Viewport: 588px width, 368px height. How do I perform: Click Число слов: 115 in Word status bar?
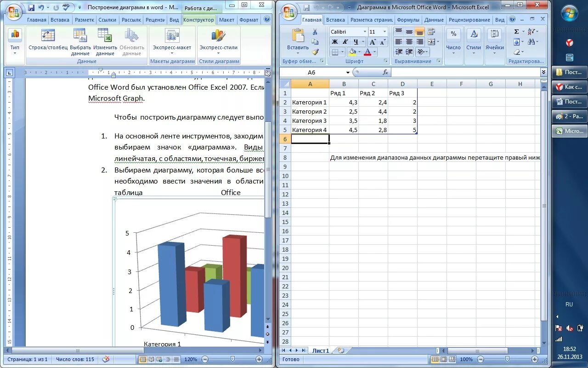pyautogui.click(x=75, y=359)
